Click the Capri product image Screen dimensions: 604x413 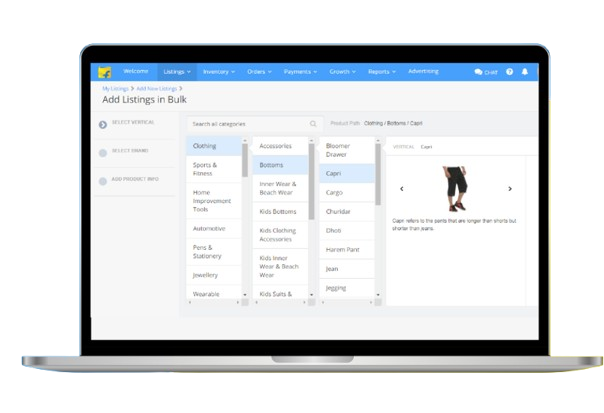456,188
